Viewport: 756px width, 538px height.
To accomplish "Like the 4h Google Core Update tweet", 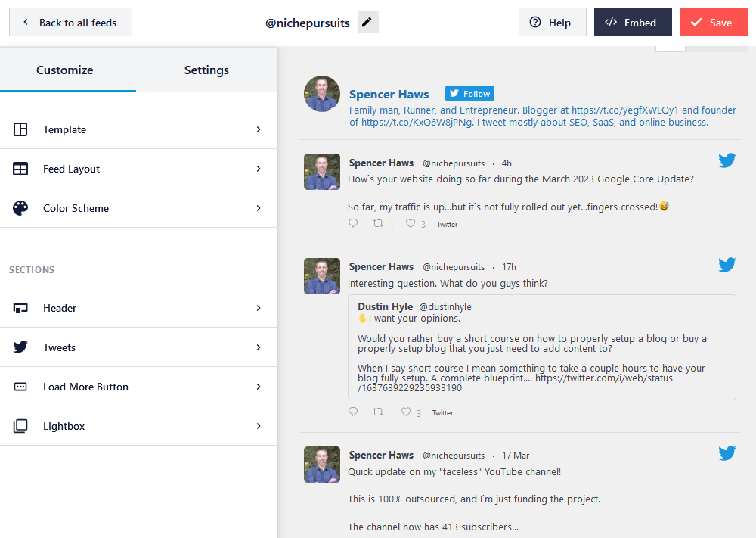I will point(411,223).
